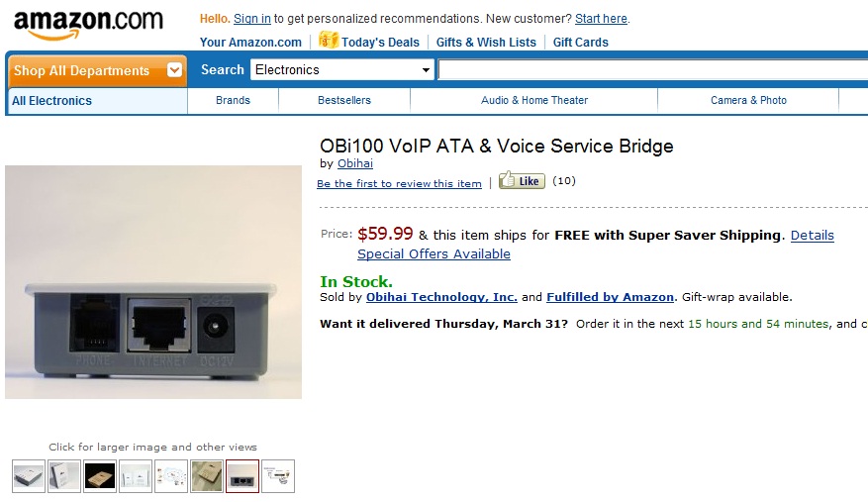The height and width of the screenshot is (502, 868).
Task: Select the black background product thumbnail
Action: coord(100,476)
